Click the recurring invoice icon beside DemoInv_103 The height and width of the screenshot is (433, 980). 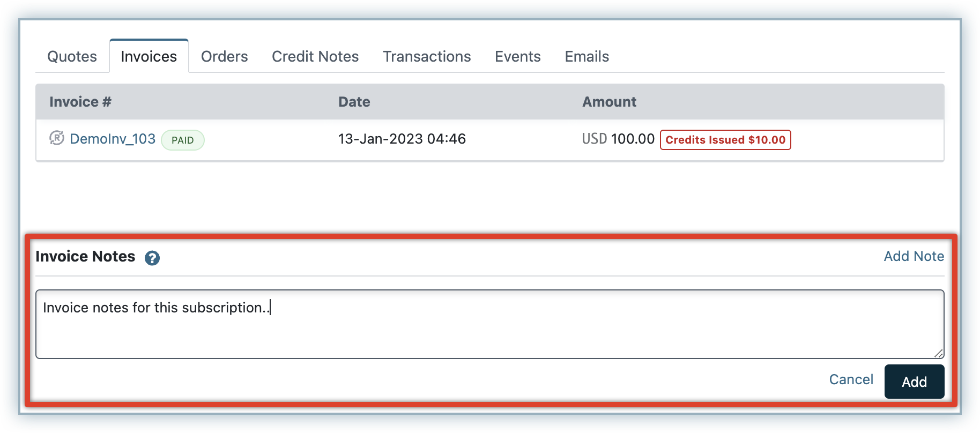pos(57,138)
